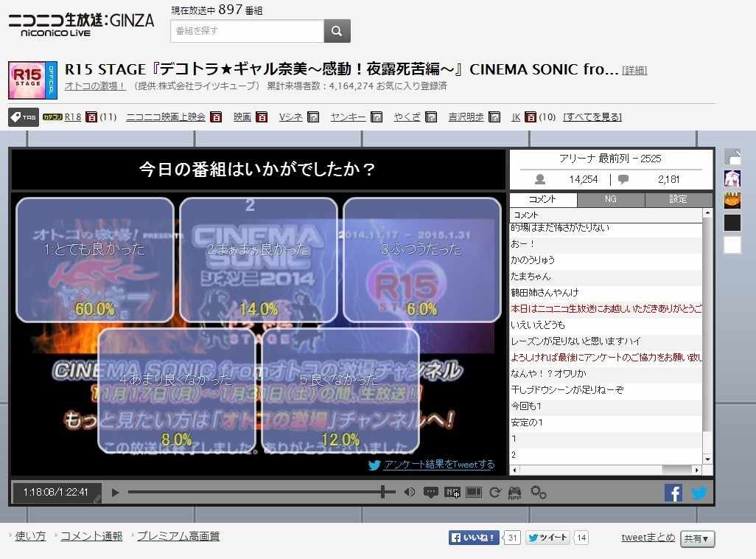Screen dimensions: 756x559
Task: Click comment list horizontal scroll-left arrow
Action: pos(514,470)
